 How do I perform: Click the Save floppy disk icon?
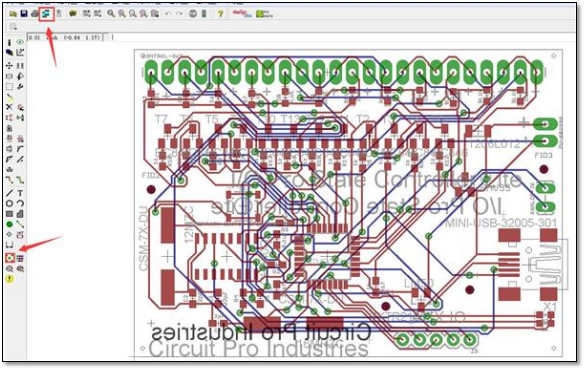coord(24,14)
